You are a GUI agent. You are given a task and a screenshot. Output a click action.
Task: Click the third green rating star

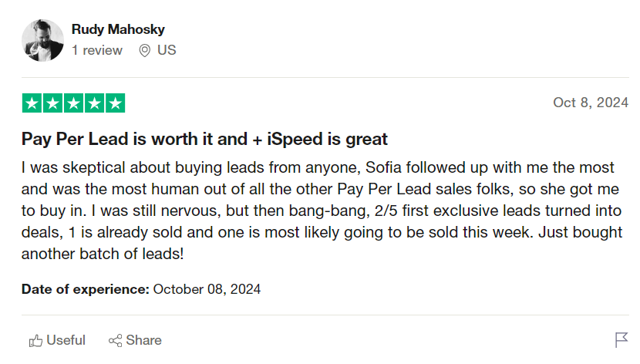tap(73, 103)
